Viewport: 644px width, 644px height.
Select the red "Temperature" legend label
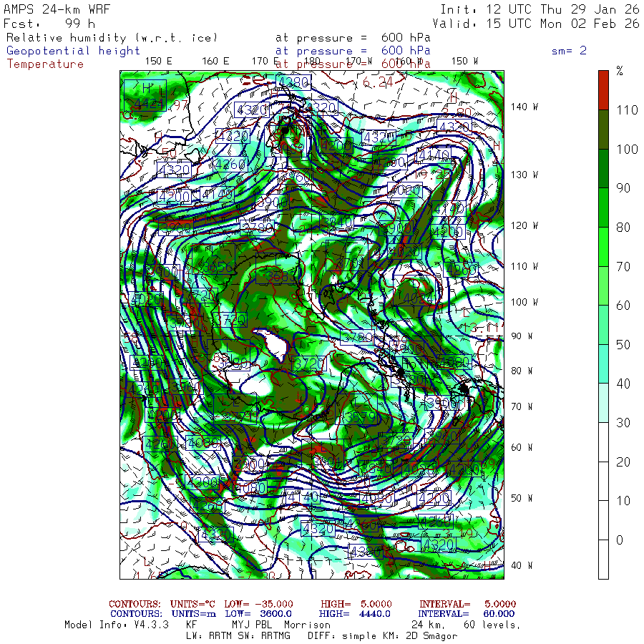(x=45, y=64)
